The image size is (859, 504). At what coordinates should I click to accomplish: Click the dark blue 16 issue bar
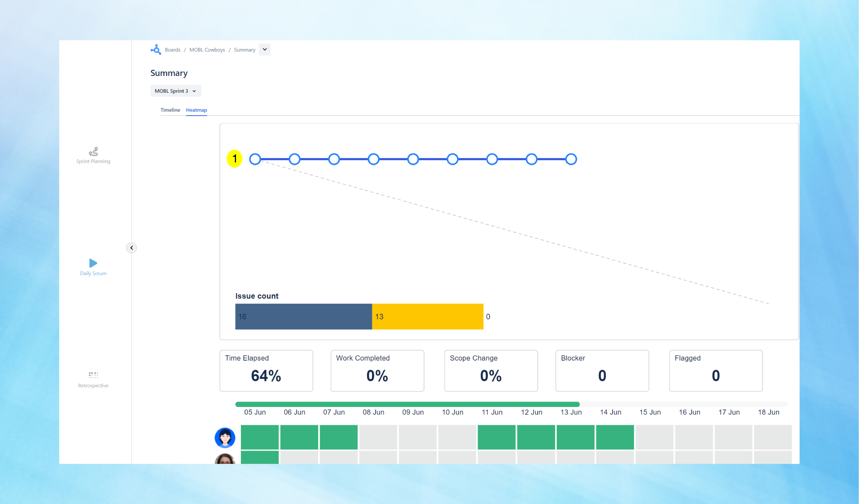(303, 316)
